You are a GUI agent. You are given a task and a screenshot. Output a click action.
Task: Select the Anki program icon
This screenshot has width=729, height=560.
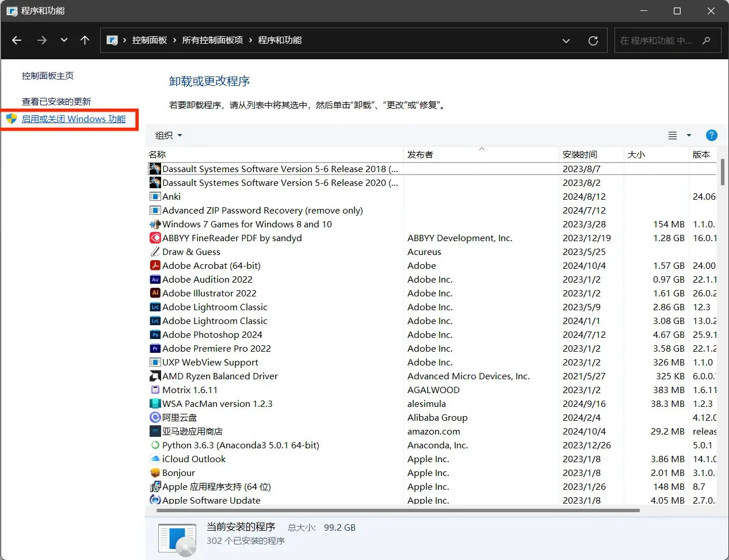point(155,197)
